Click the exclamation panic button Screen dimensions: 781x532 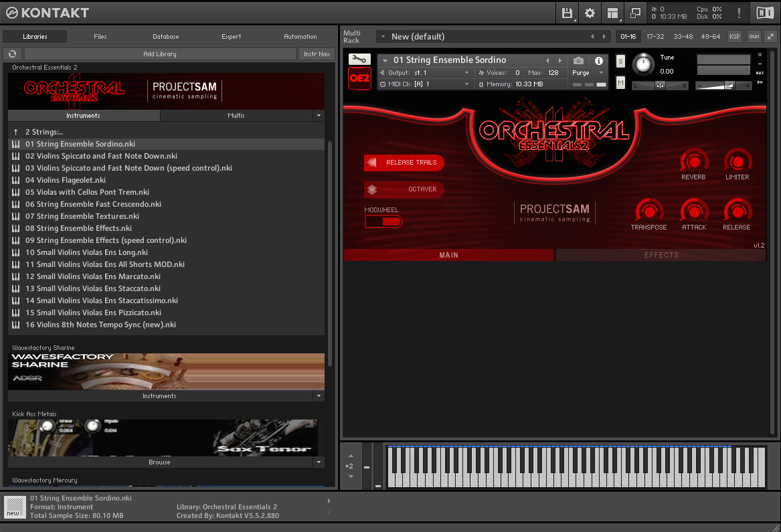tap(739, 13)
